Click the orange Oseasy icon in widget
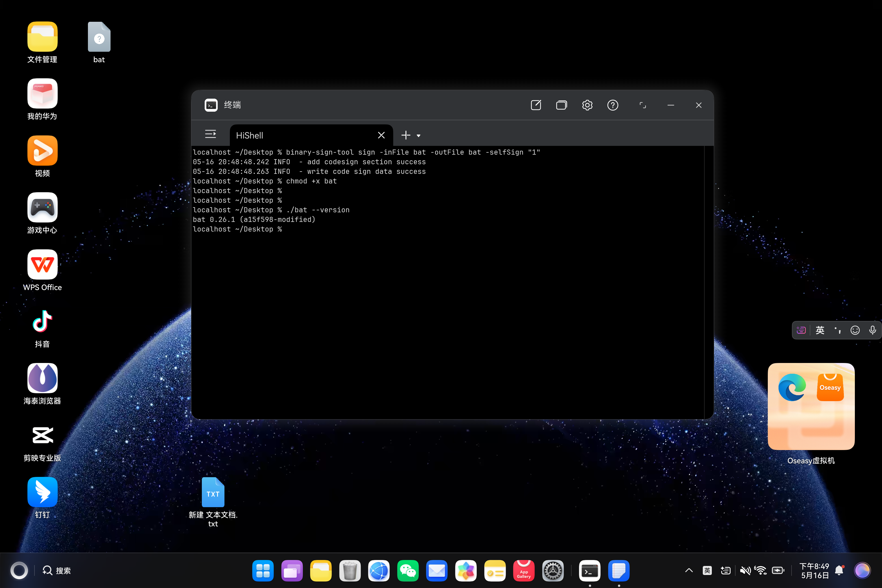Viewport: 882px width, 588px height. pyautogui.click(x=830, y=387)
